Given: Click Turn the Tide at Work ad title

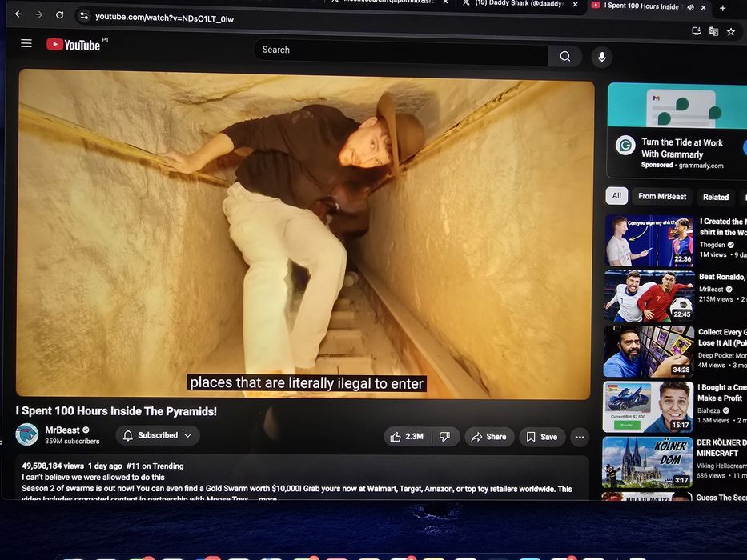Looking at the screenshot, I should 681,148.
